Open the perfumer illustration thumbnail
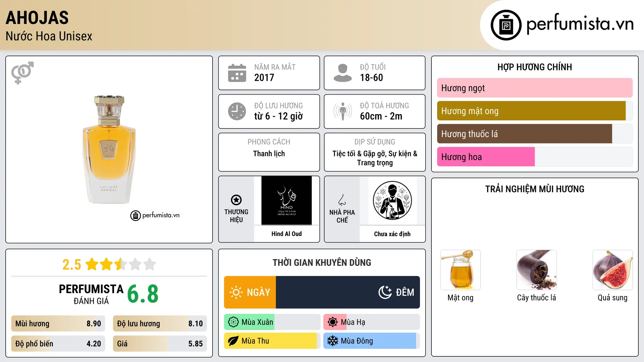The width and height of the screenshot is (644, 362). tap(392, 200)
